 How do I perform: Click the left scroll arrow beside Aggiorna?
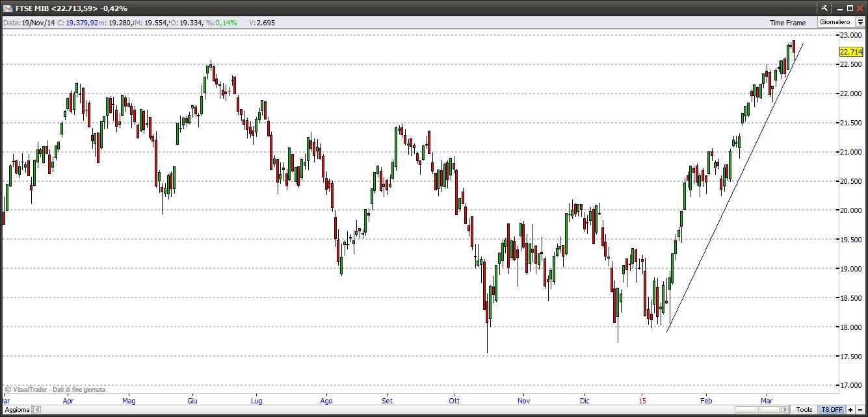[x=37, y=410]
